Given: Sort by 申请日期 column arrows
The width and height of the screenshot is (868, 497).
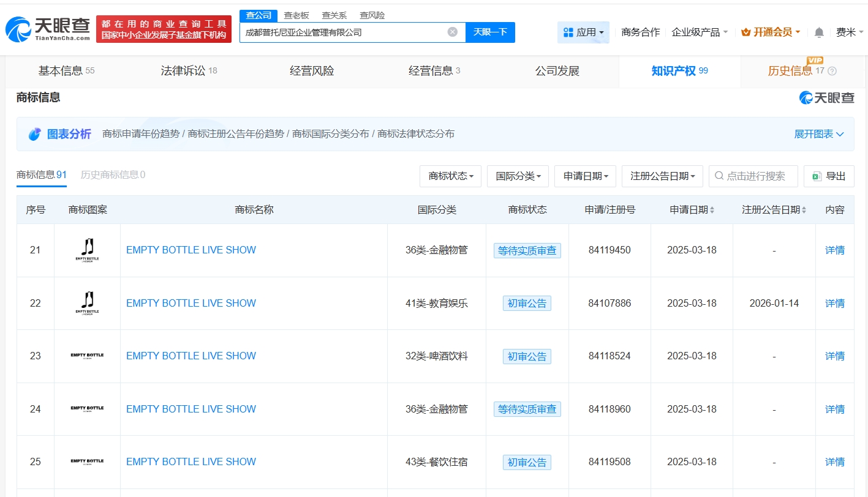Looking at the screenshot, I should tap(712, 210).
